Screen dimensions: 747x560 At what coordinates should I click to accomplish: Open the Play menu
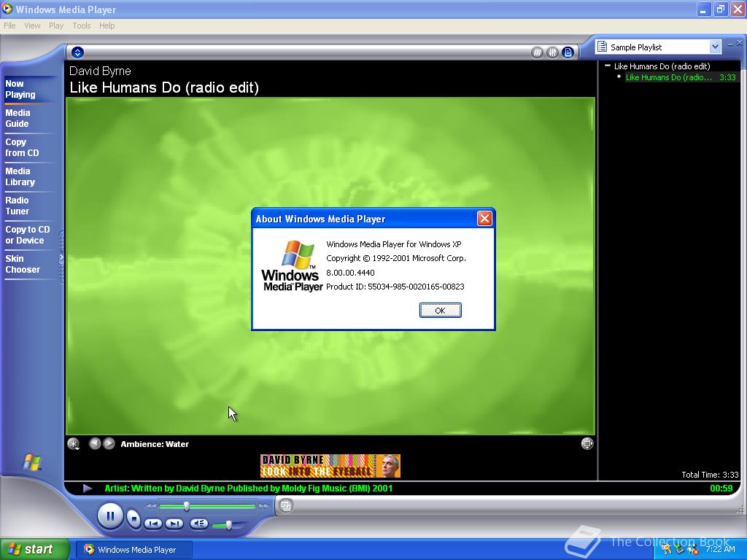point(55,26)
